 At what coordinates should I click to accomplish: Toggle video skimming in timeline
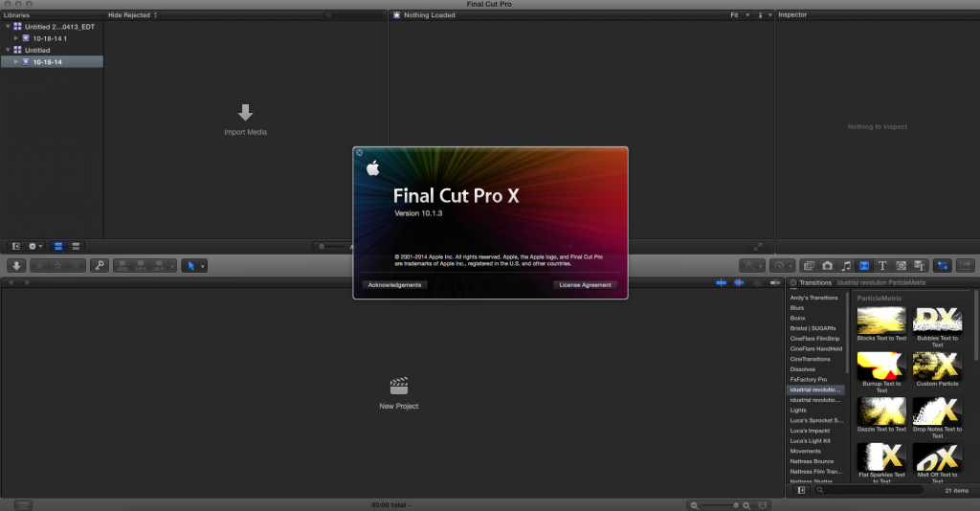point(722,283)
